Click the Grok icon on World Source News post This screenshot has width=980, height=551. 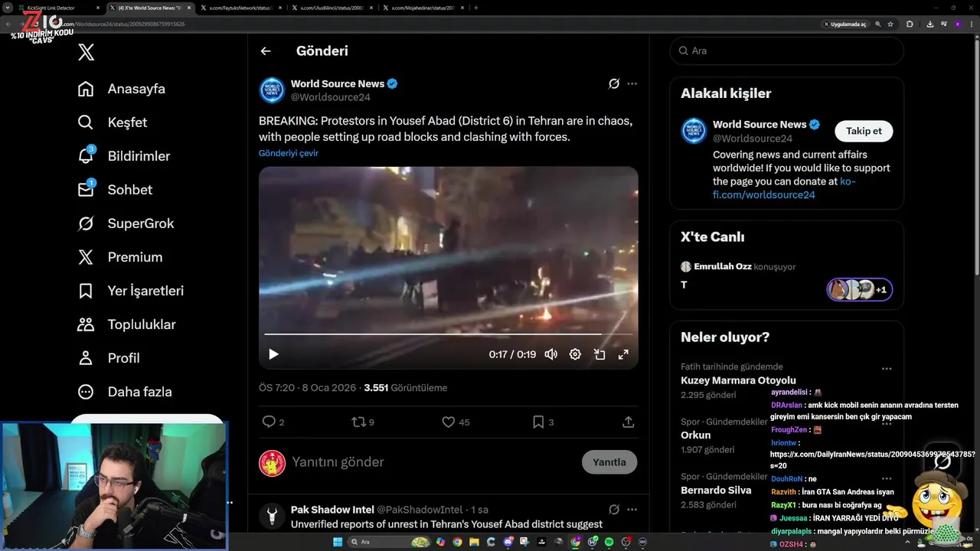pos(613,84)
